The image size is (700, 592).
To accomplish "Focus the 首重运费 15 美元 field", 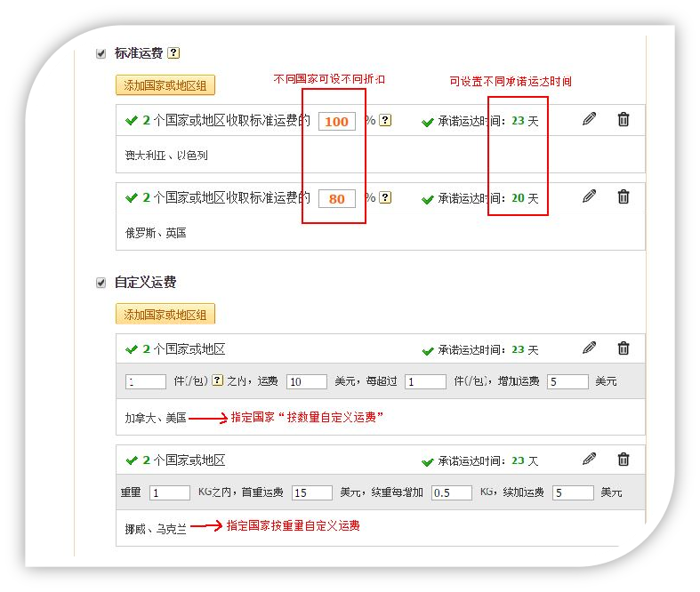I will [x=312, y=493].
